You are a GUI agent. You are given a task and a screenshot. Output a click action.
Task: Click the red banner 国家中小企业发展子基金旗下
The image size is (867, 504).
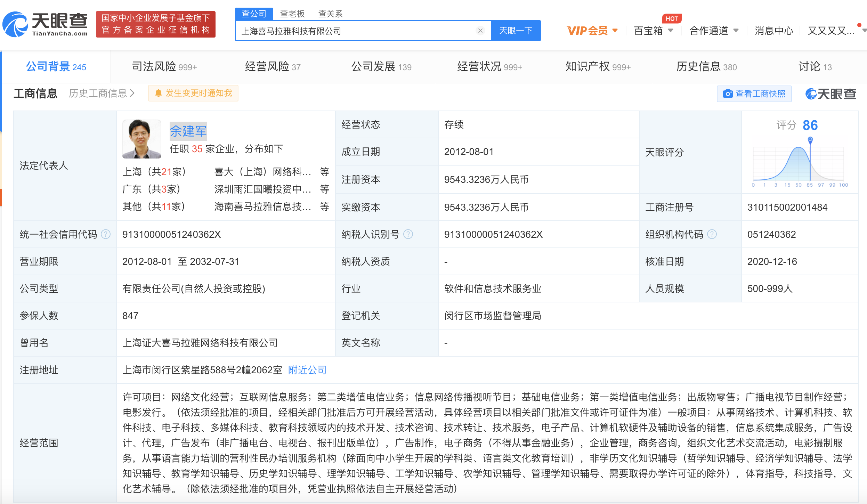(x=156, y=24)
